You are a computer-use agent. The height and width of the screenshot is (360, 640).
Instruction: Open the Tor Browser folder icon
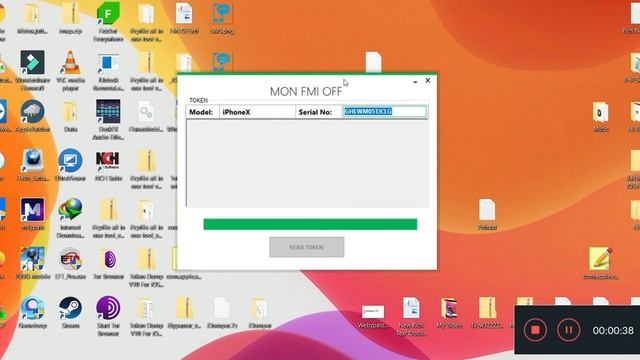click(108, 263)
